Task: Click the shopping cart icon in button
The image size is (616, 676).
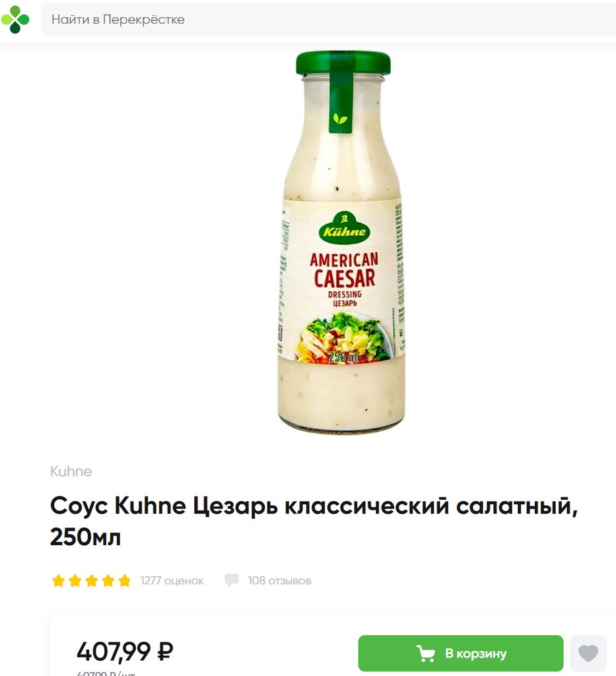Action: [x=425, y=654]
